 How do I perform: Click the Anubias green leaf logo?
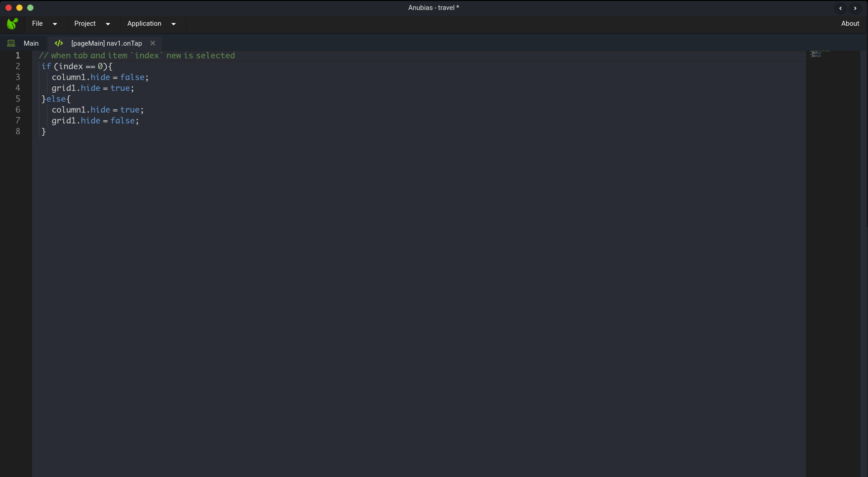coord(13,24)
